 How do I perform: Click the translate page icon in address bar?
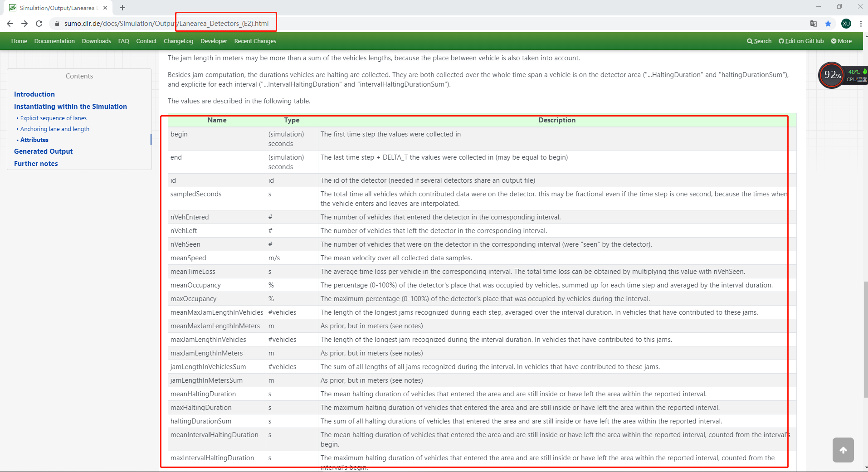click(813, 24)
